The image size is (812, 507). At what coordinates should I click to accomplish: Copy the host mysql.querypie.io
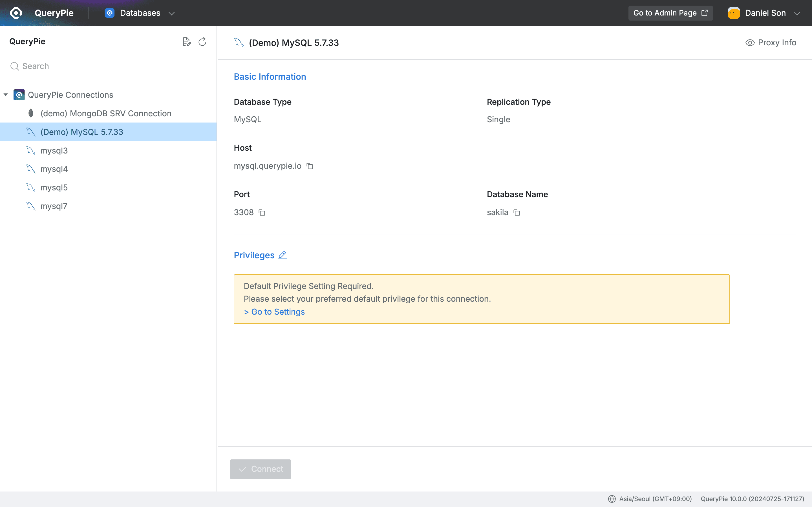(x=309, y=166)
